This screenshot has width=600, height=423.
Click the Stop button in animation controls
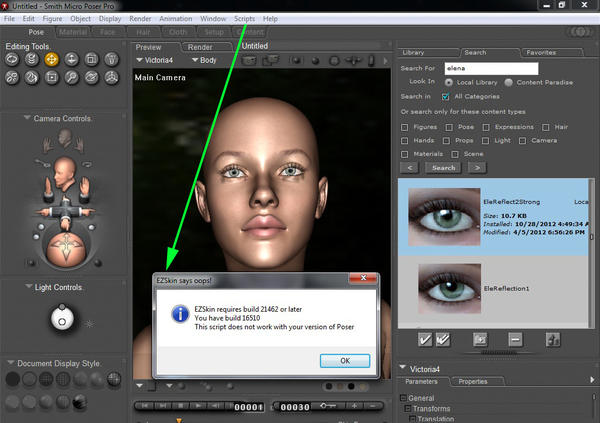pos(181,406)
